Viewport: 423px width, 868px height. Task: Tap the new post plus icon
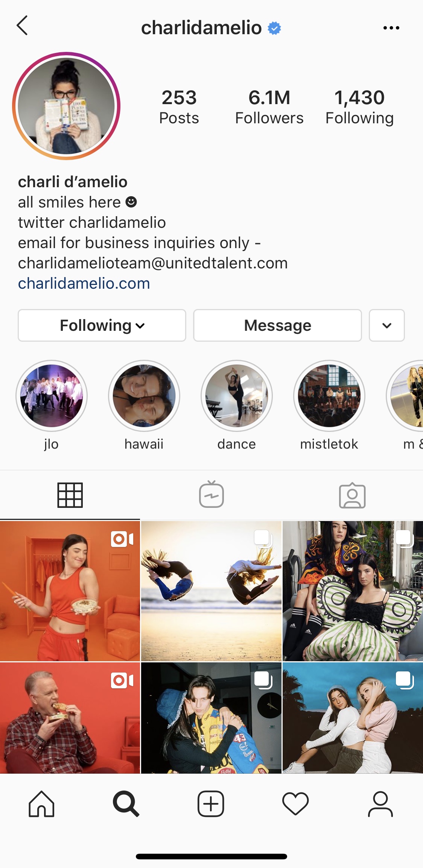pos(211,804)
